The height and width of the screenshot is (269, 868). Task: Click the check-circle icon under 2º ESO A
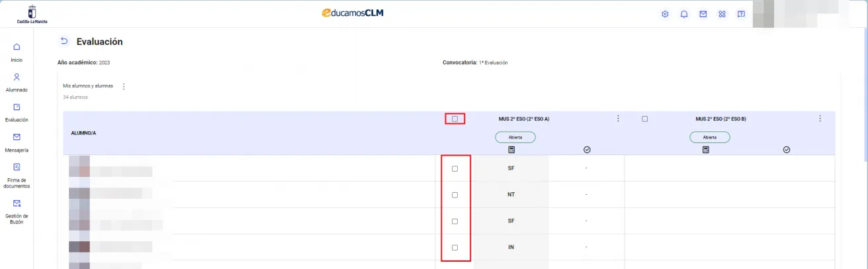586,150
